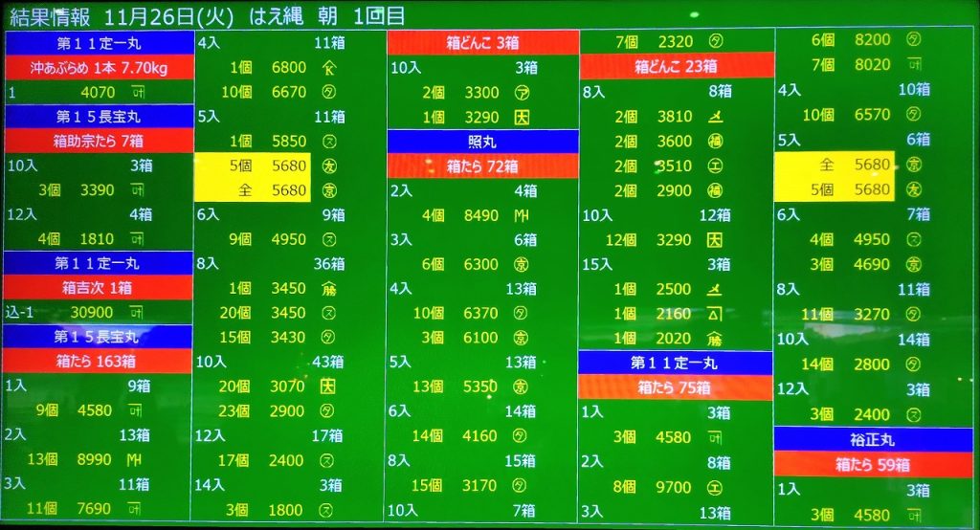Viewport: 980px width, 530px height.
Task: Select the red 箱助宗たら 7箱 bar
Action: click(x=98, y=142)
